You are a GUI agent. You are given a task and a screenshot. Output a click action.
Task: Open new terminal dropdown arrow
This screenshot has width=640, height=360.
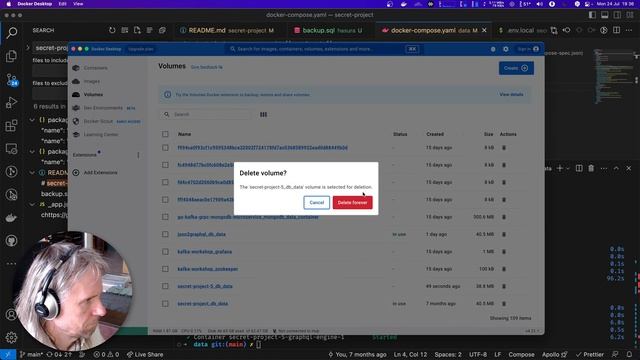pyautogui.click(x=568, y=168)
